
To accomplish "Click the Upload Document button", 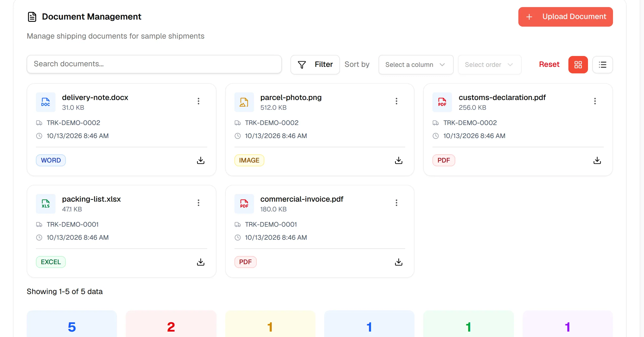I will coord(565,17).
